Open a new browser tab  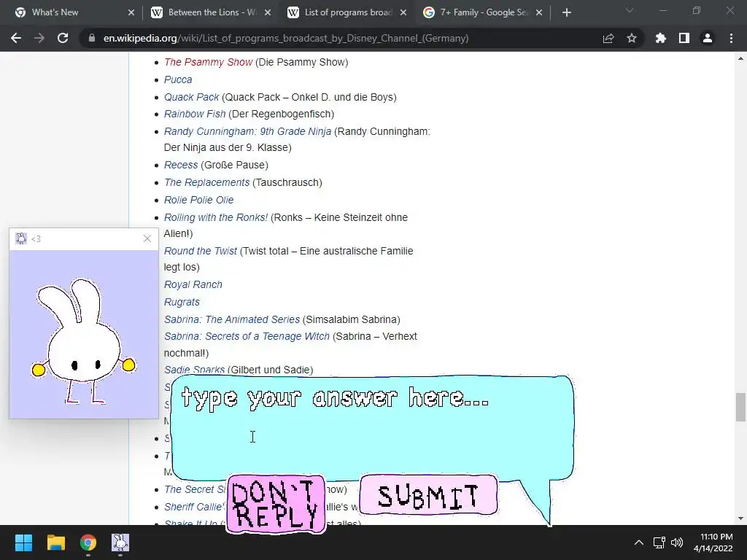click(566, 12)
